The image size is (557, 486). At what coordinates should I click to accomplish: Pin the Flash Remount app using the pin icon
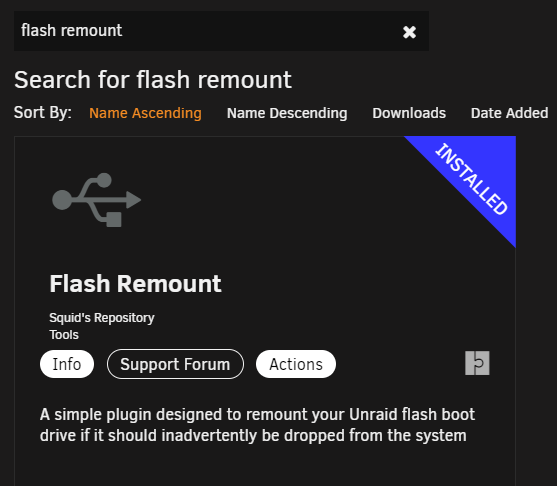pos(477,363)
